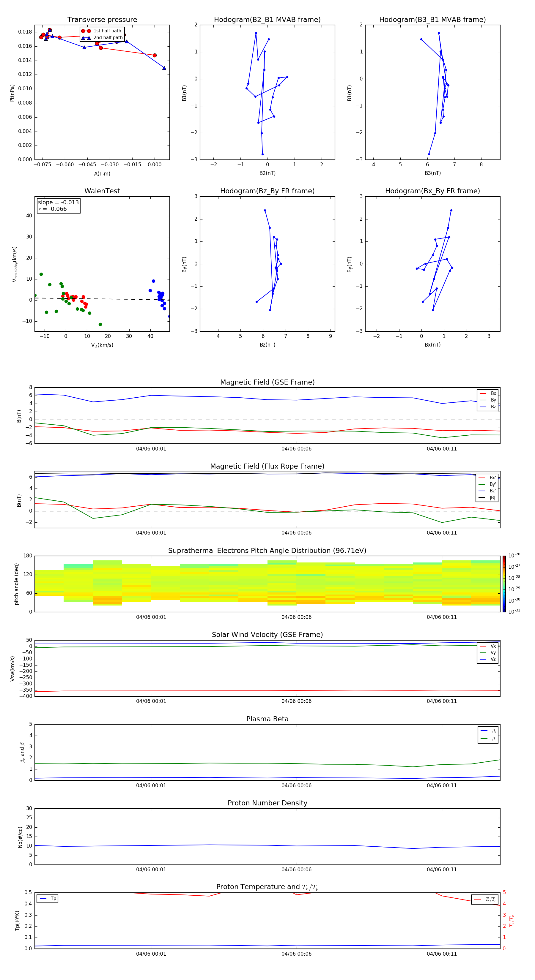Click the pitch angle distribution colorbar
The height and width of the screenshot is (980, 535).
[x=504, y=584]
